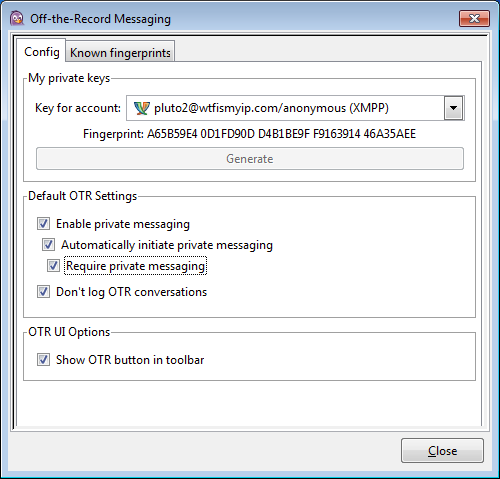Disable the Show OTR button in toolbar checkbox

[x=43, y=360]
